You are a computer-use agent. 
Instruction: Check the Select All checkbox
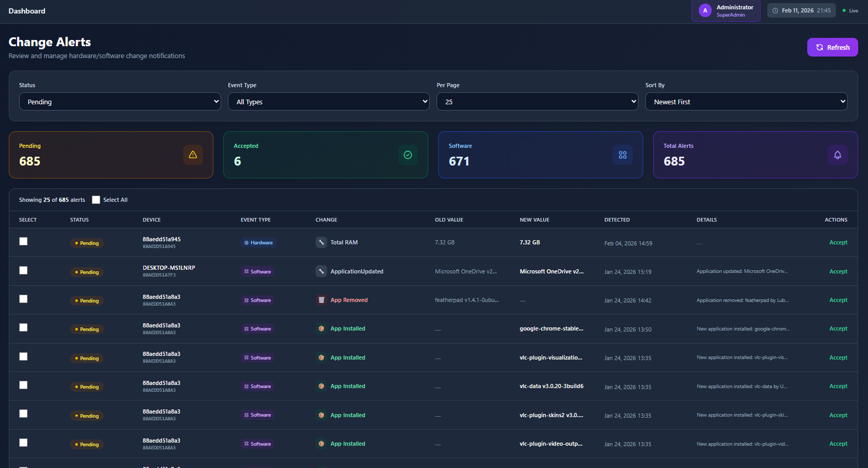96,200
